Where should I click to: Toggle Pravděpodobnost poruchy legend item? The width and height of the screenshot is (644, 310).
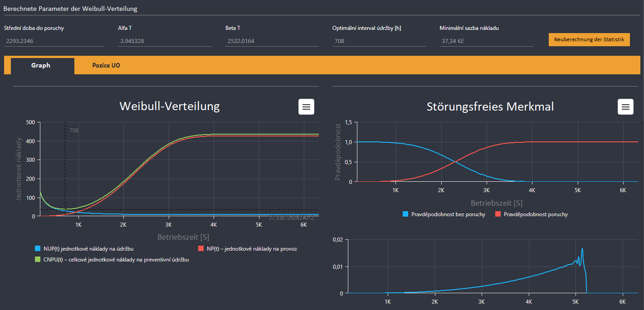point(531,214)
